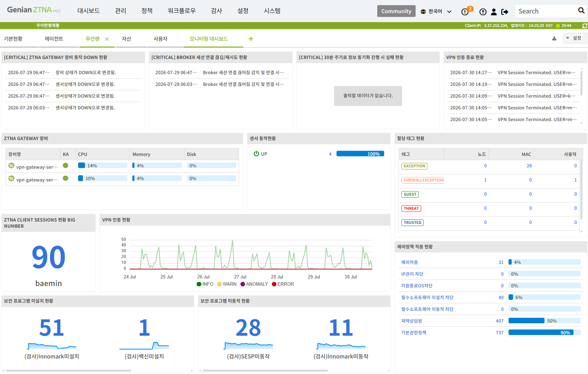Click the refresh icon in green bar
This screenshot has width=588, height=374.
585,26
